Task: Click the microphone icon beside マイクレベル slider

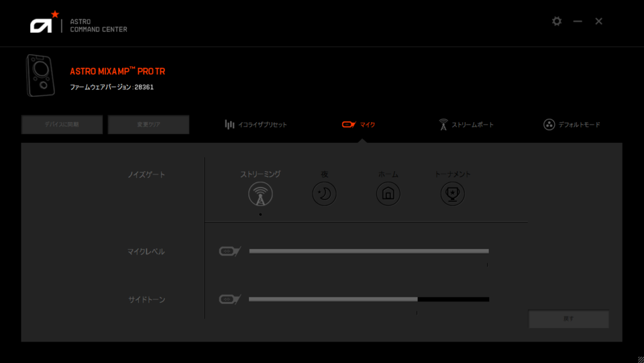Action: click(x=230, y=251)
